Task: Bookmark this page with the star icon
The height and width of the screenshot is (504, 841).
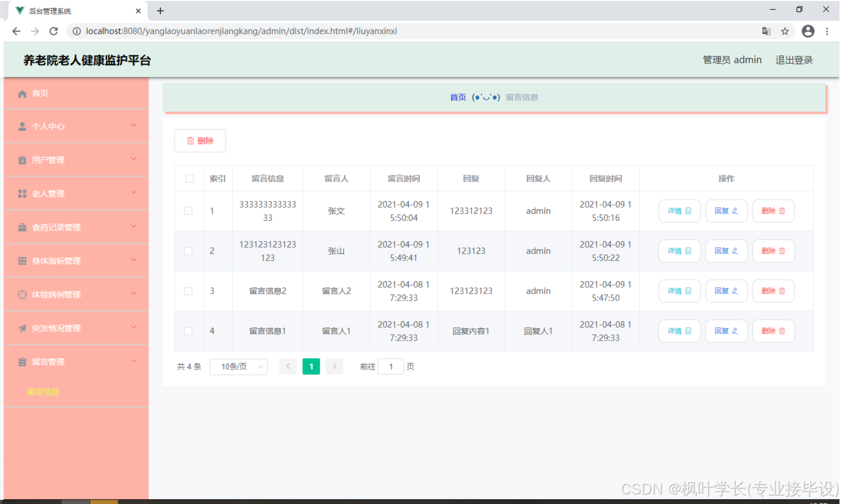Action: coord(785,31)
